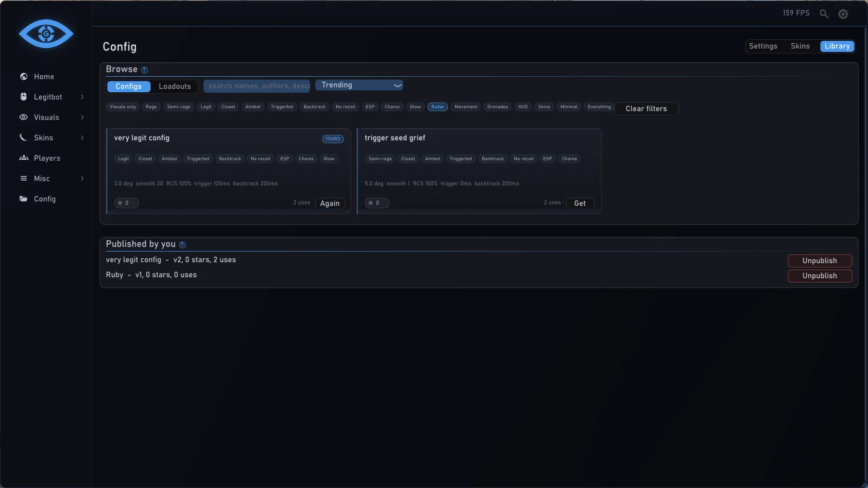Open the search magnifier icon
Image resolution: width=868 pixels, height=488 pixels.
click(824, 14)
